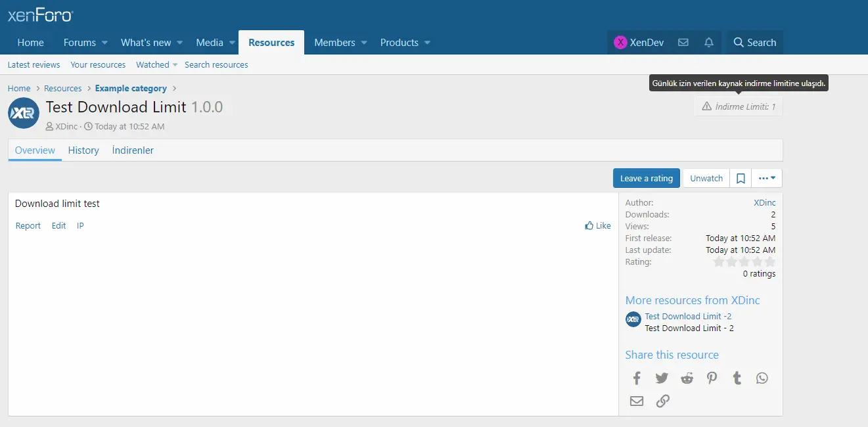Image resolution: width=868 pixels, height=427 pixels.
Task: Open the alerts bell icon
Action: (x=709, y=43)
